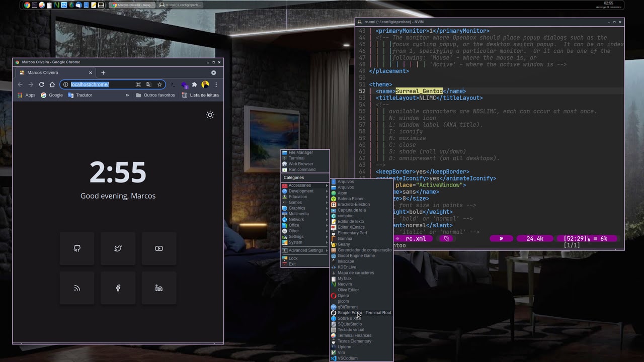Go back in Chrome
This screenshot has width=644, height=362.
[20, 84]
